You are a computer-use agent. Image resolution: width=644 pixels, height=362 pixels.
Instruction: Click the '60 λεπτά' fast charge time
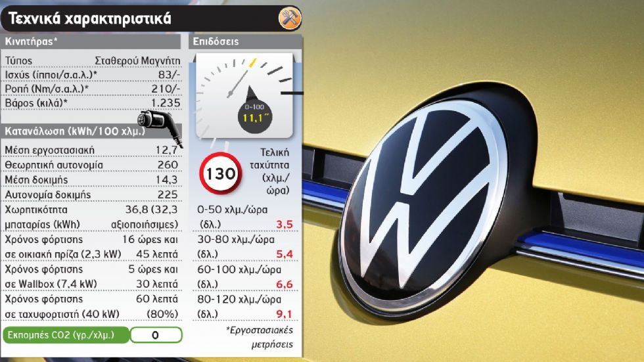tap(157, 299)
